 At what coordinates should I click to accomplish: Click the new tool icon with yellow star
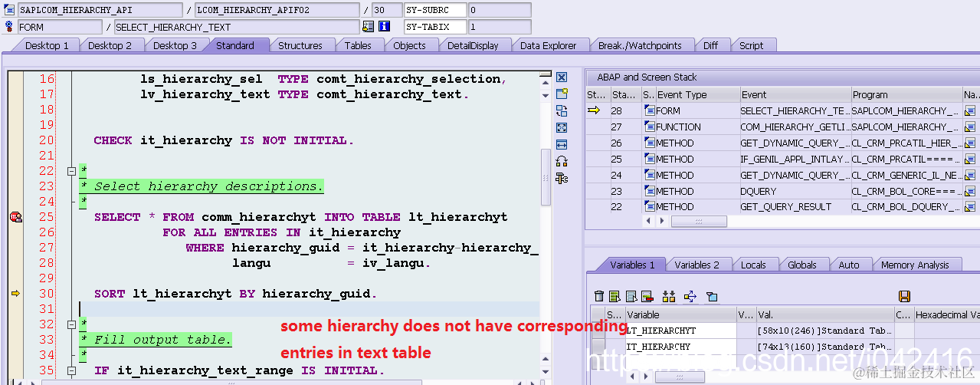click(562, 94)
